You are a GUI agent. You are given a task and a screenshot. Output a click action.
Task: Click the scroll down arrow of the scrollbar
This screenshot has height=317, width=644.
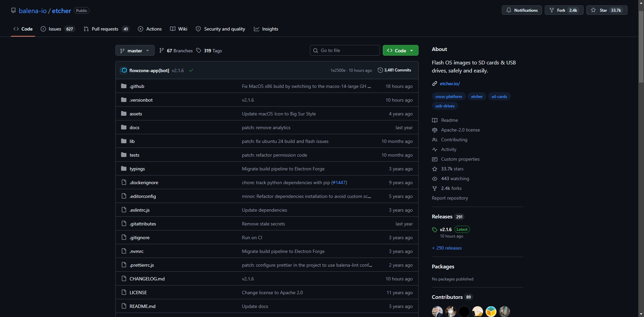641,314
